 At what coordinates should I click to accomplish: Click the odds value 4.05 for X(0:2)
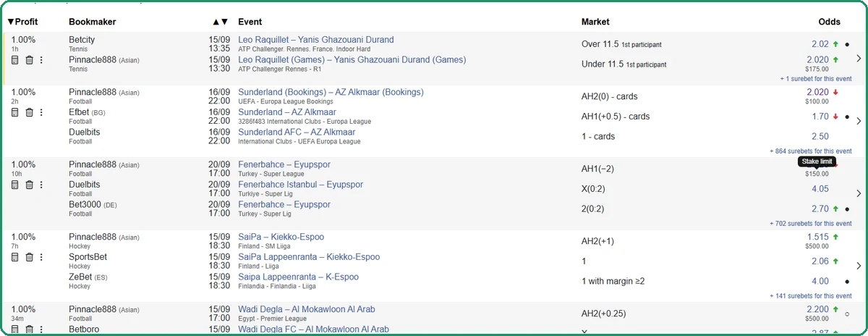pos(820,189)
